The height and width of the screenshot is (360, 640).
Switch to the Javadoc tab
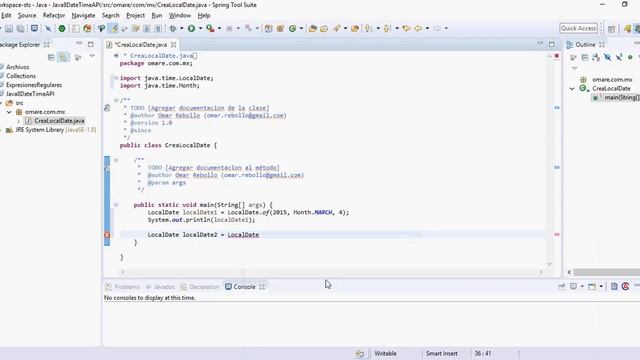point(160,287)
